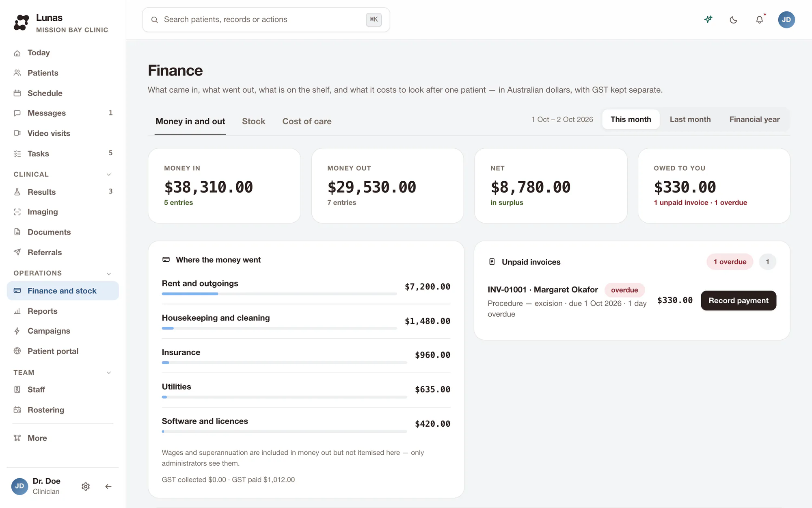Toggle dark mode with the moon icon
The width and height of the screenshot is (812, 508).
(734, 20)
